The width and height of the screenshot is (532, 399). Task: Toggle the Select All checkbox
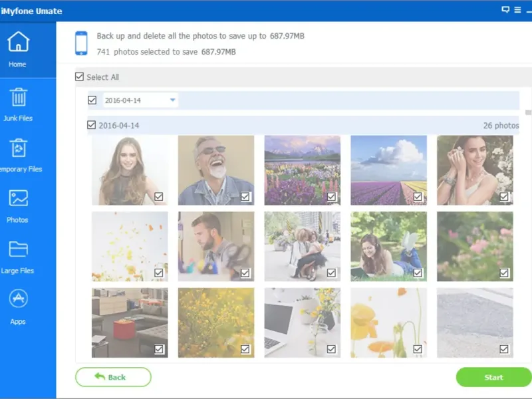(79, 76)
